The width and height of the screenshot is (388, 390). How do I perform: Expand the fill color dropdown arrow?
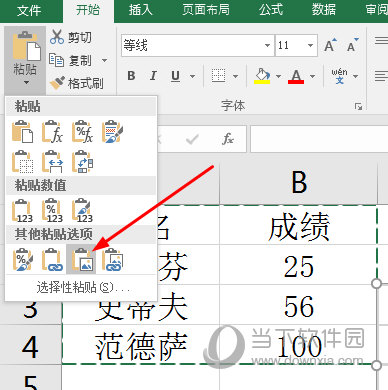point(278,77)
